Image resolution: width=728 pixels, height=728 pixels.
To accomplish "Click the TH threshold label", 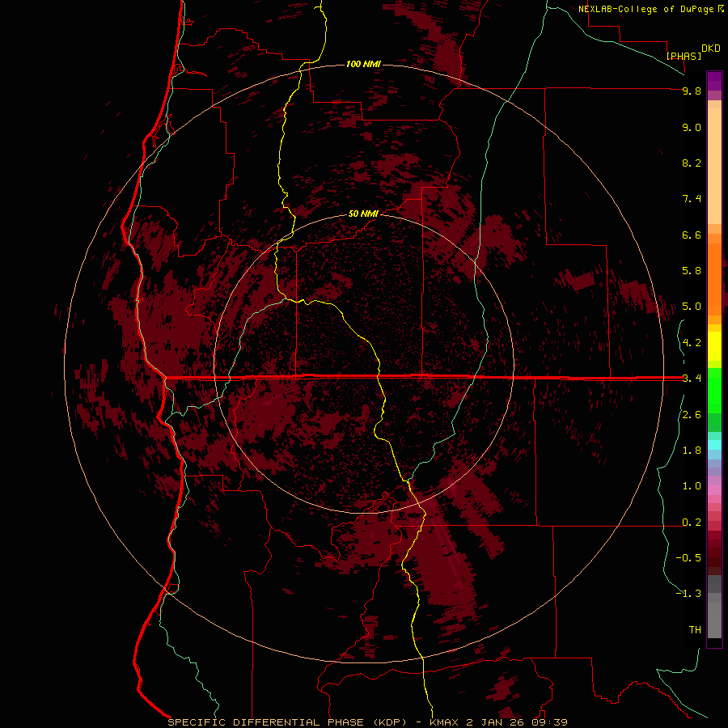I will [x=695, y=630].
